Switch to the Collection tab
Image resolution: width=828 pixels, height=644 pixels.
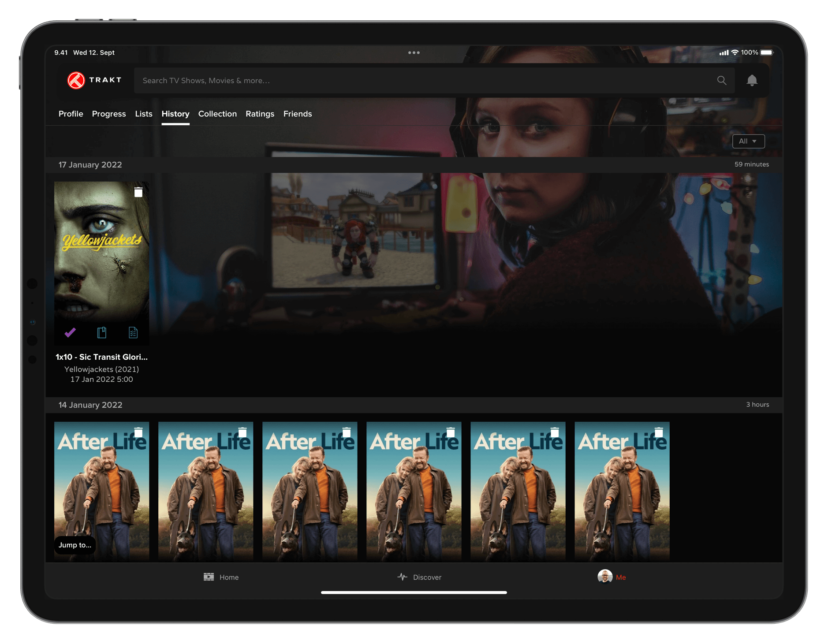[217, 114]
